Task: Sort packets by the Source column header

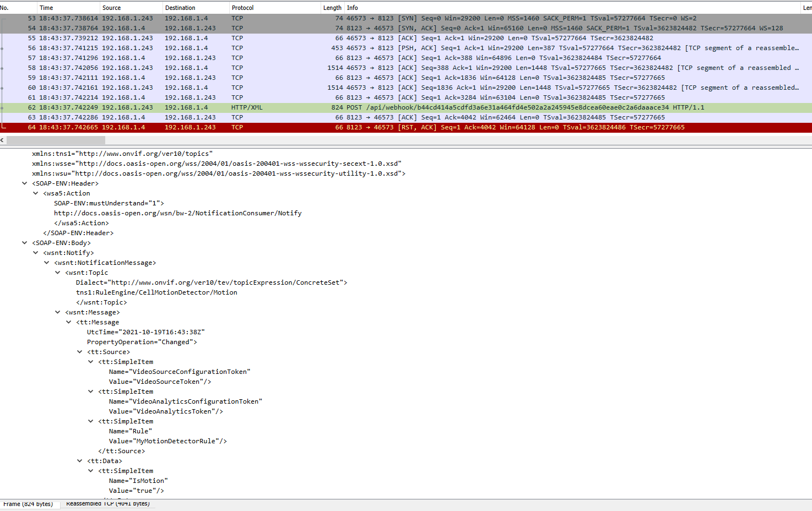Action: (131, 8)
